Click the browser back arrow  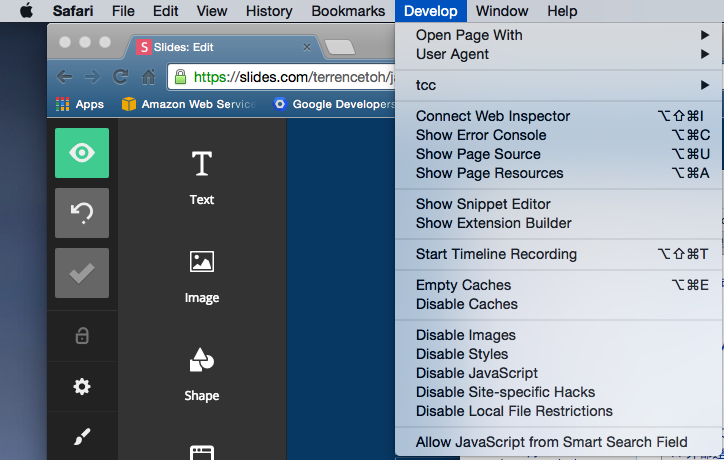64,77
